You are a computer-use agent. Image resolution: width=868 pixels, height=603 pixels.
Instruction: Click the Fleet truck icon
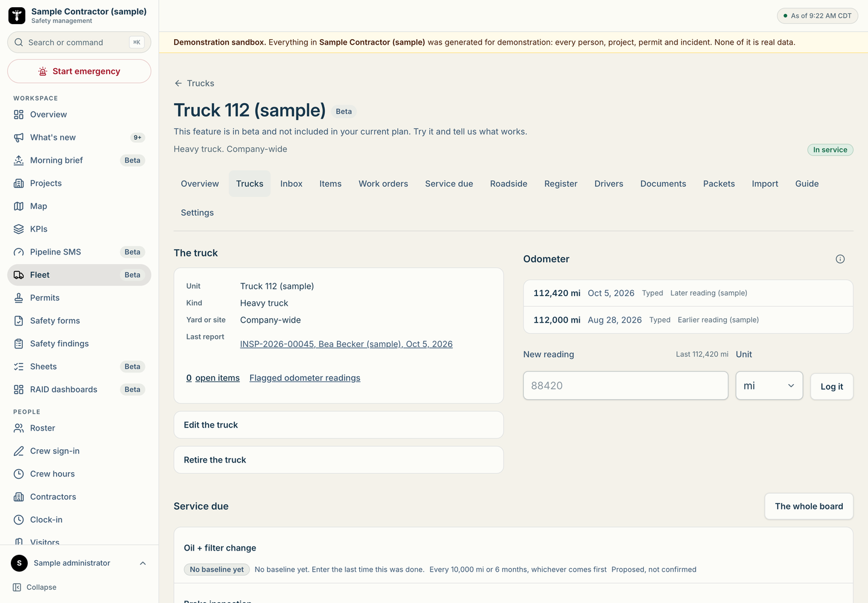tap(19, 275)
